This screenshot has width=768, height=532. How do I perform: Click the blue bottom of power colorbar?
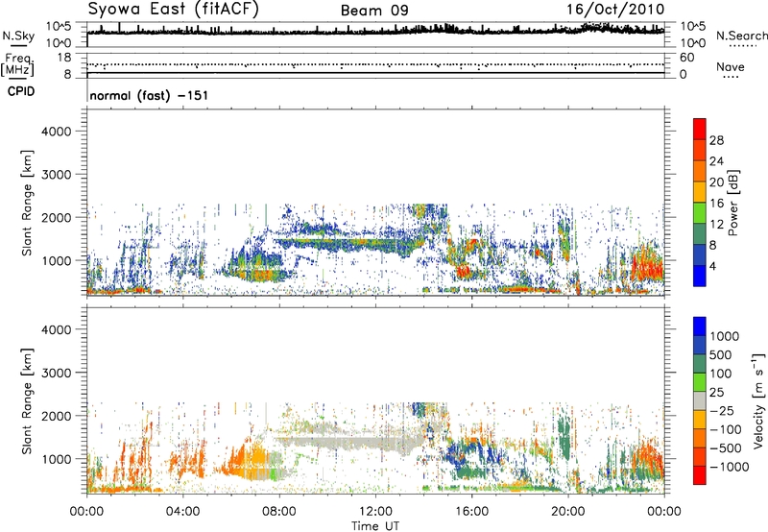coord(700,276)
